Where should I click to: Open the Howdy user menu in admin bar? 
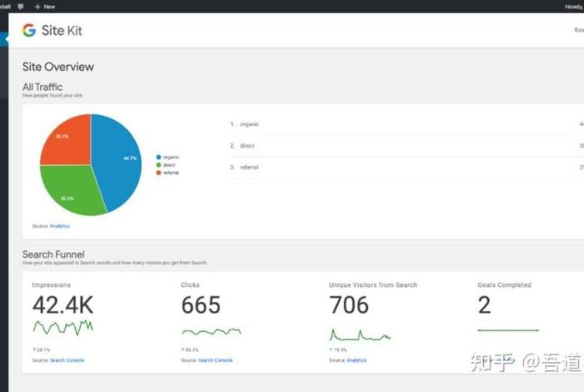pos(574,7)
